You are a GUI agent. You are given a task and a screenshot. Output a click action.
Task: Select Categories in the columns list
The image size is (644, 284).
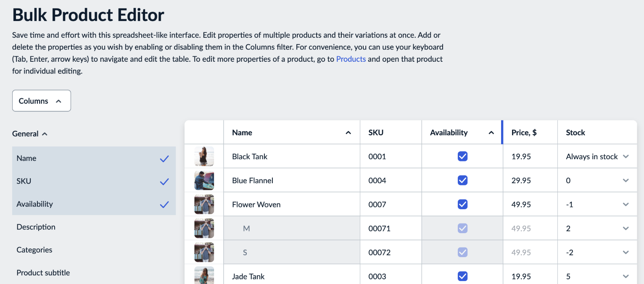coord(34,250)
